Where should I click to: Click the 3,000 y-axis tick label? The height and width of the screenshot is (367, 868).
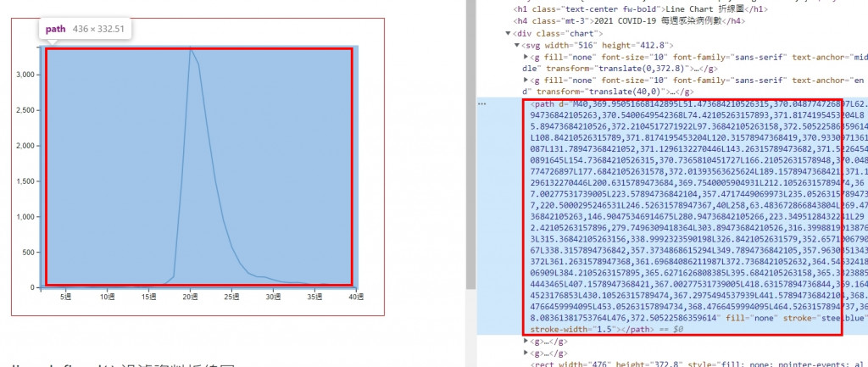(x=25, y=75)
